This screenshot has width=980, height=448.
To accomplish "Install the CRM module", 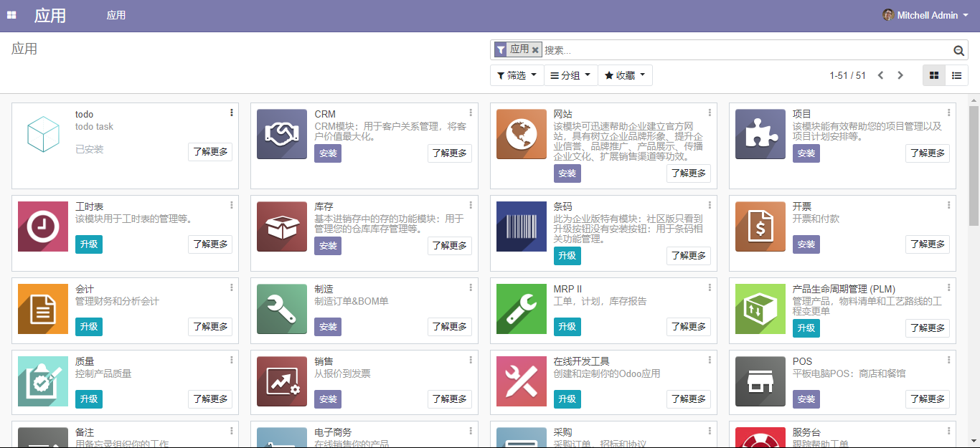I will pos(328,153).
